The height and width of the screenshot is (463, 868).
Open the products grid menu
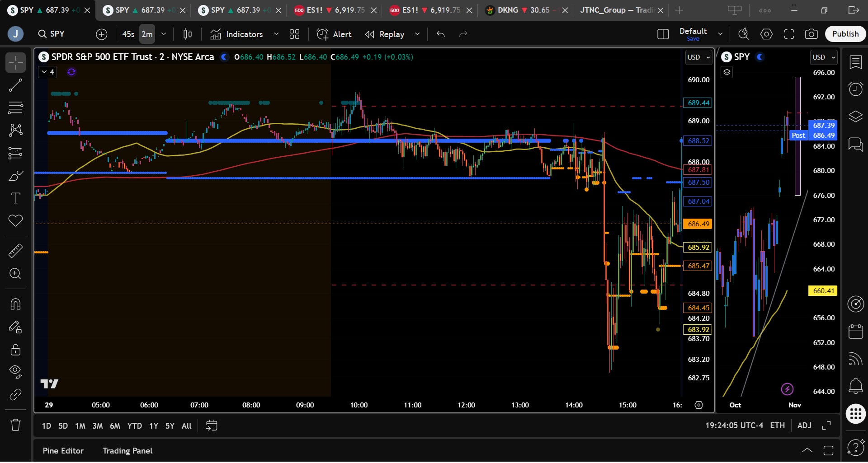(x=855, y=414)
